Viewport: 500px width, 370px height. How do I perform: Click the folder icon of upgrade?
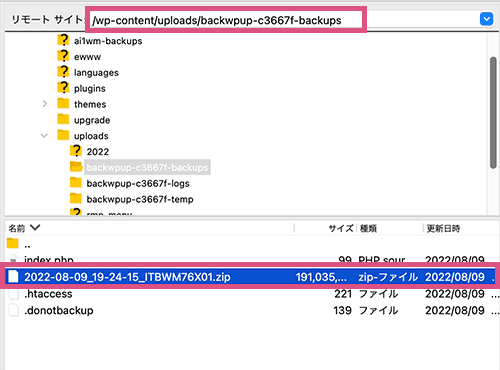coord(63,119)
